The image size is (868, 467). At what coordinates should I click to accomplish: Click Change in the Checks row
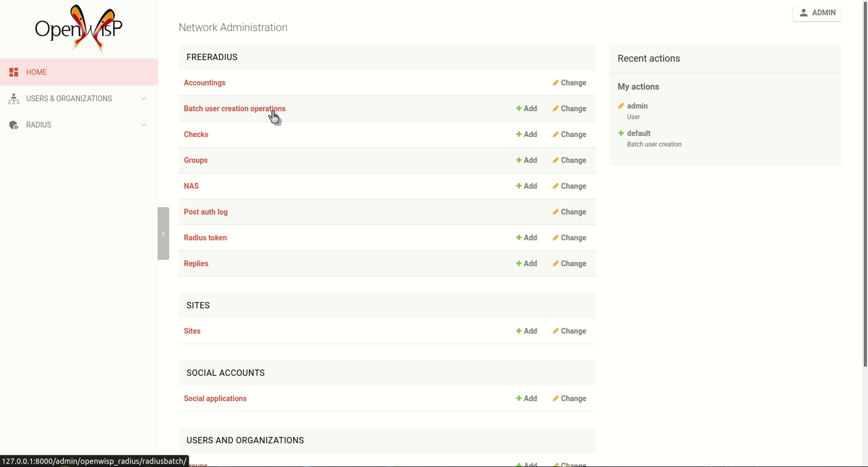tap(569, 134)
